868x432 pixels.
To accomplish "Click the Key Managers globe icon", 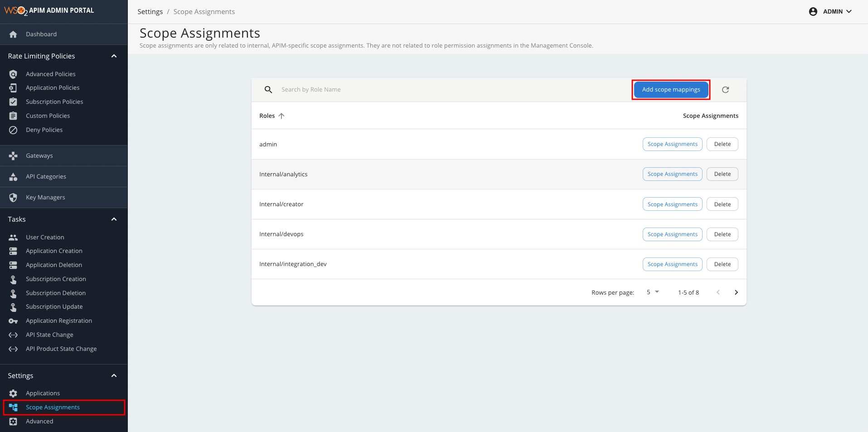I will coord(13,197).
